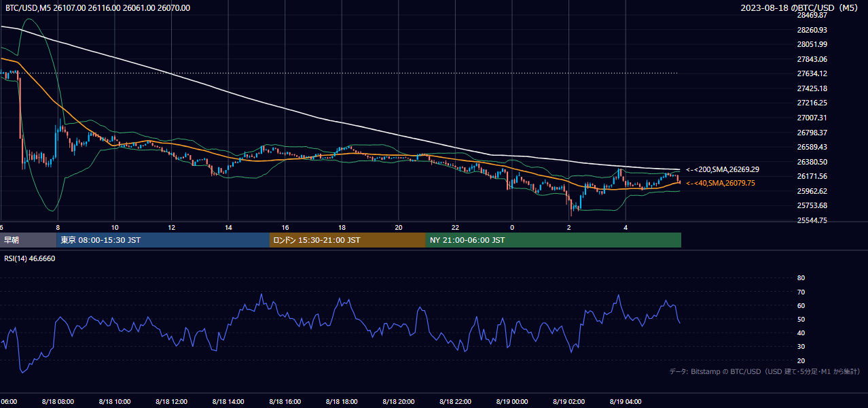868x408 pixels.
Task: Click the NY 21:00-06:00 JST session bar
Action: (554, 240)
